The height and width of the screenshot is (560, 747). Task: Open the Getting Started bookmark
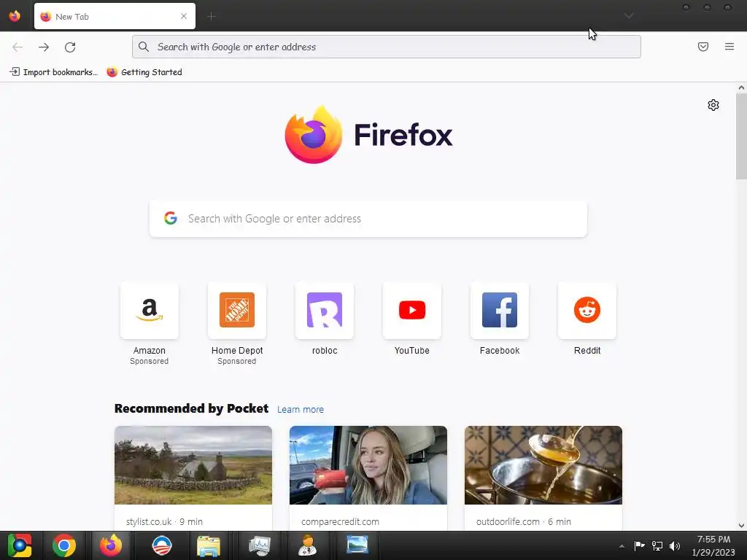coord(144,72)
